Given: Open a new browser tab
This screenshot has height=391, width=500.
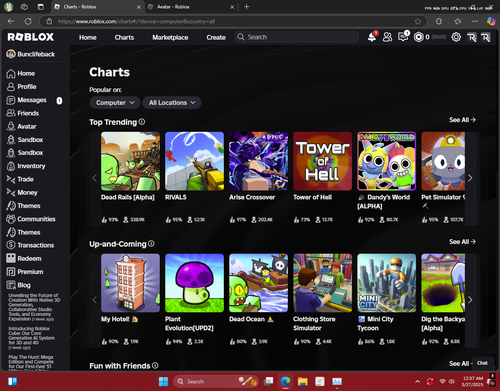Looking at the screenshot, I should 247,7.
